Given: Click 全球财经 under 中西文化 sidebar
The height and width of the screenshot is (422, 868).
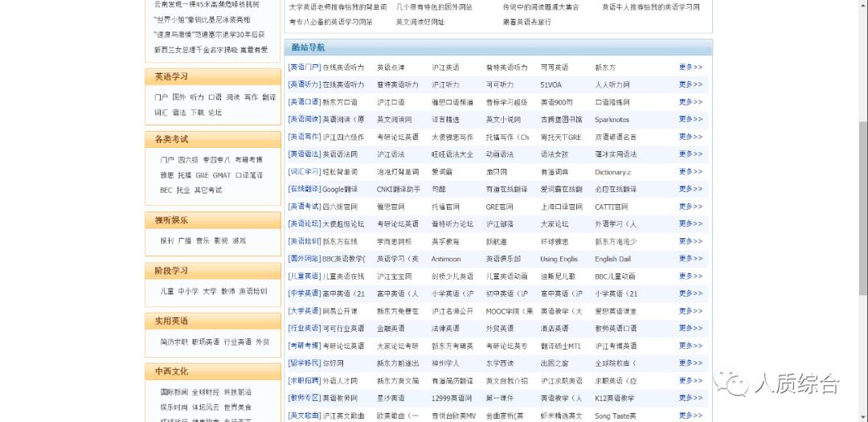Looking at the screenshot, I should pyautogui.click(x=206, y=392).
